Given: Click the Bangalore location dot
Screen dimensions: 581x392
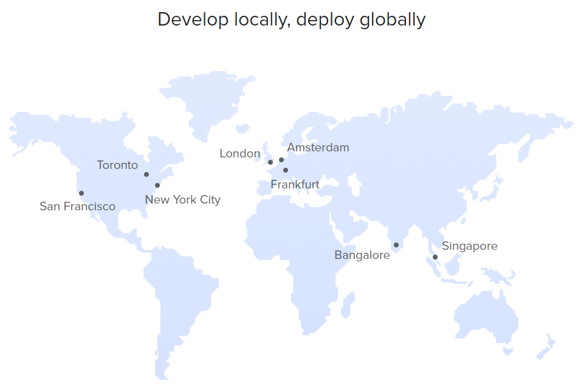Looking at the screenshot, I should (x=396, y=245).
